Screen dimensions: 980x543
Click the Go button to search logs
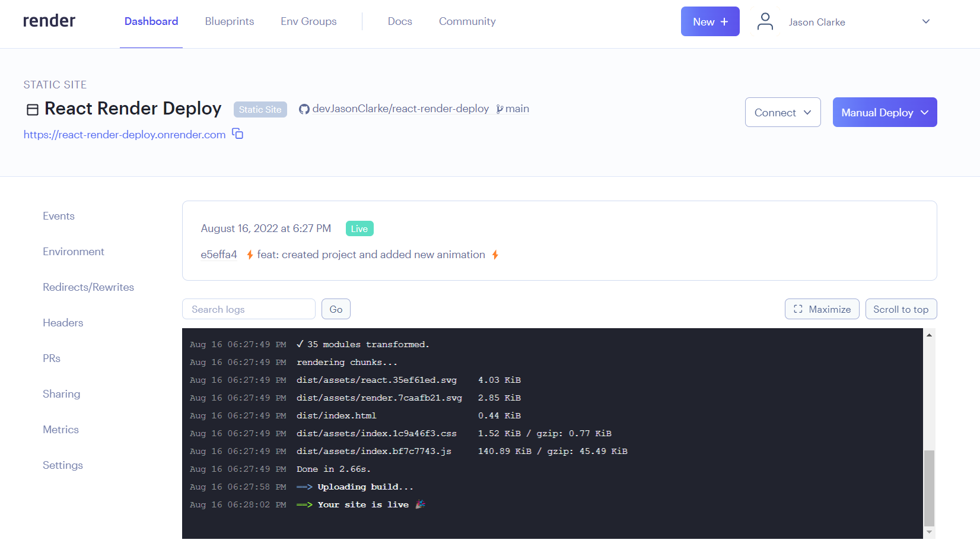coord(336,309)
